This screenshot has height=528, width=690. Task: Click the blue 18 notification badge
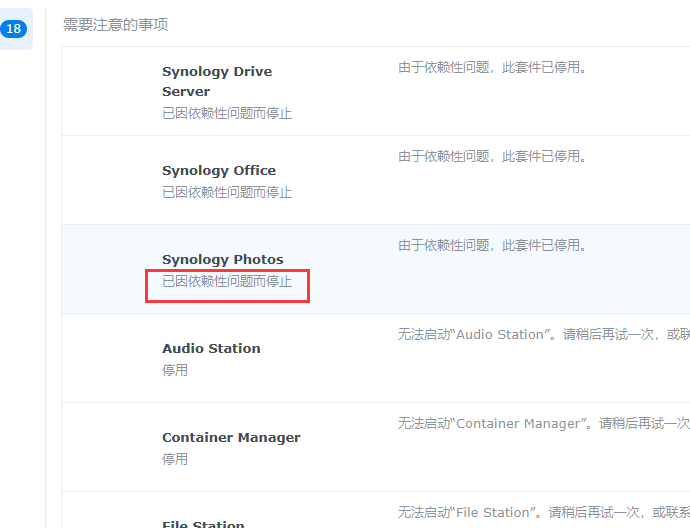click(x=14, y=29)
